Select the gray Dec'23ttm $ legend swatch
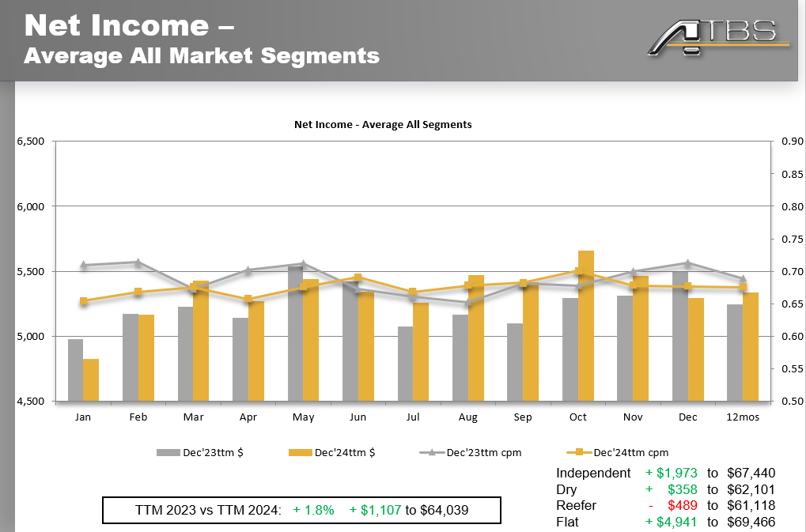The image size is (806, 532). coord(169,452)
